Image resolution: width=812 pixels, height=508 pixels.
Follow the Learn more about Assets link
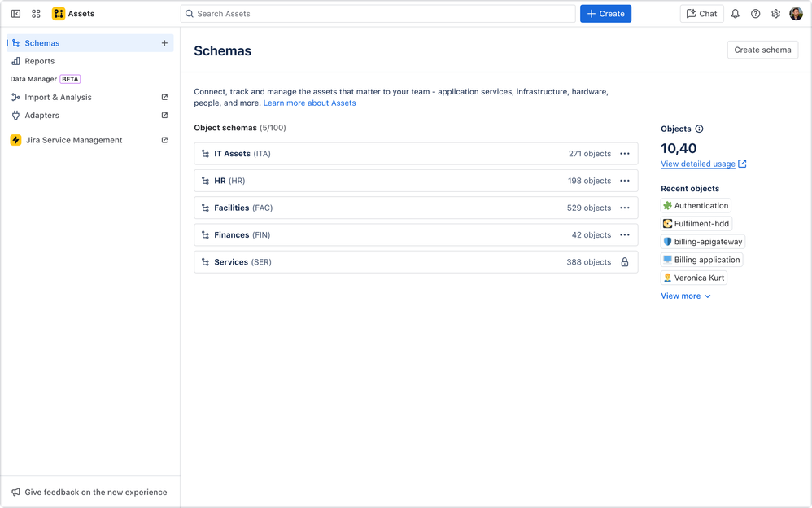[309, 103]
